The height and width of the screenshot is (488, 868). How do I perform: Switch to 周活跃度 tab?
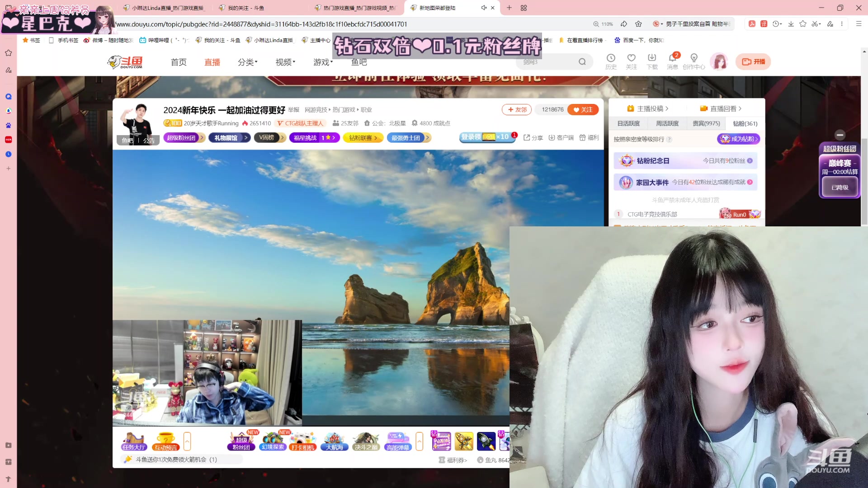click(667, 123)
